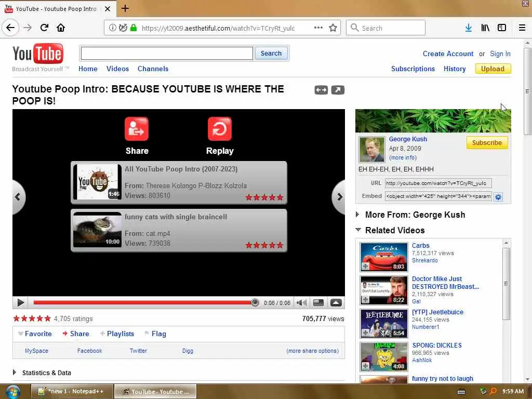Open the player pop-up menu arrow icon

coord(336,303)
